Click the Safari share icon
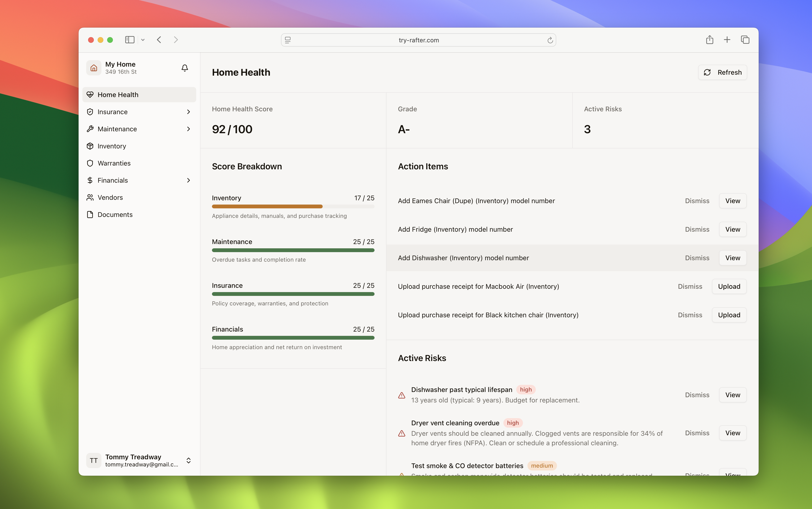 click(710, 40)
